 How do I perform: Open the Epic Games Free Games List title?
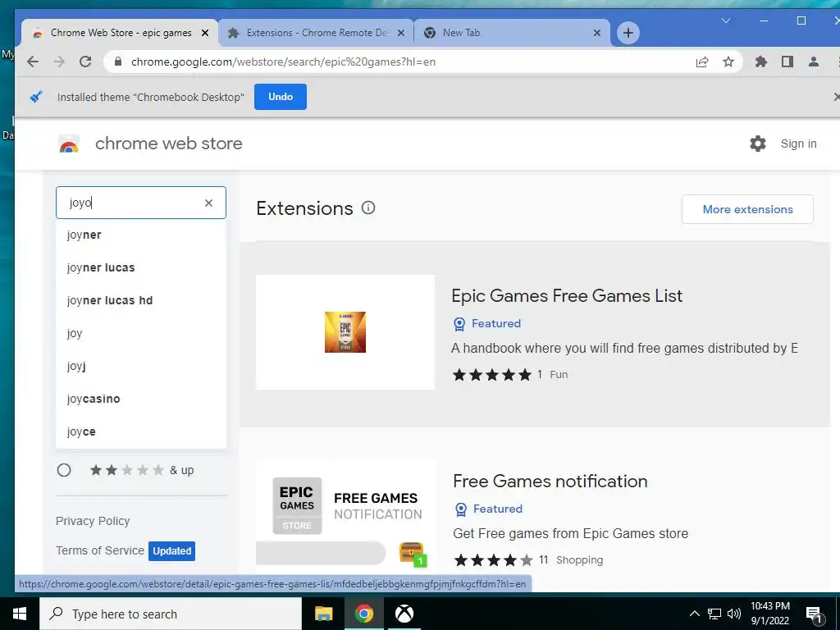pyautogui.click(x=567, y=295)
